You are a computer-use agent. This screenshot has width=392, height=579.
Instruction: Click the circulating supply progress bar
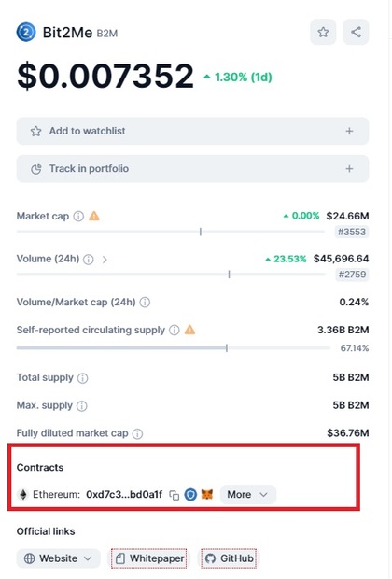[x=174, y=347]
